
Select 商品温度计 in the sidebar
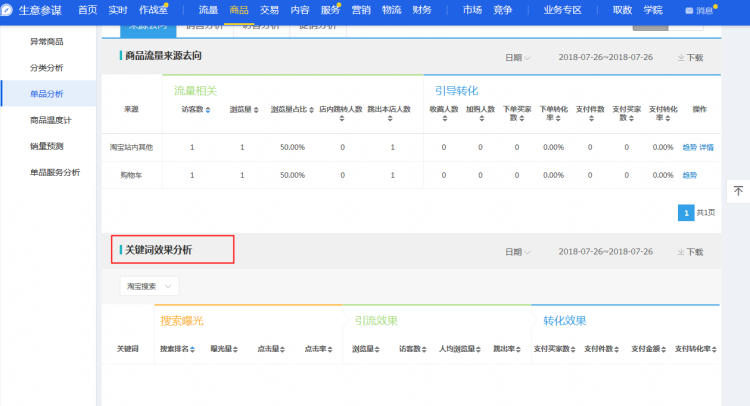click(51, 121)
